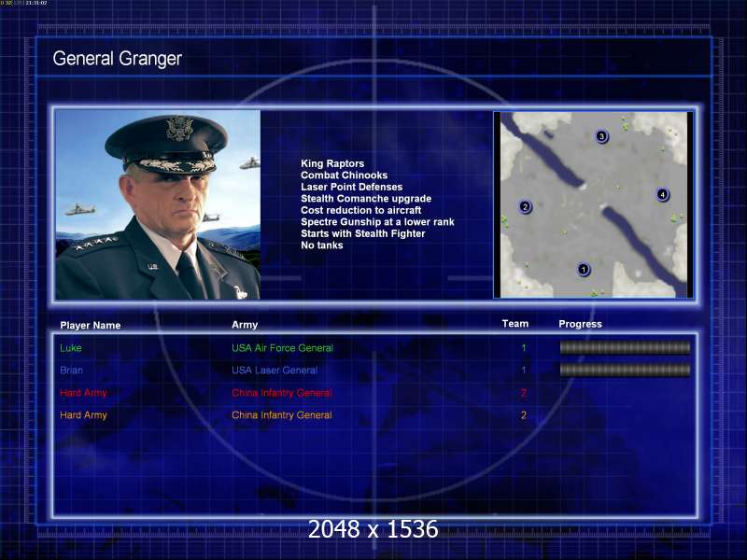Click 'Spectre Gunship at a lower rank'
Viewport: 747px width, 560px height.
[377, 222]
